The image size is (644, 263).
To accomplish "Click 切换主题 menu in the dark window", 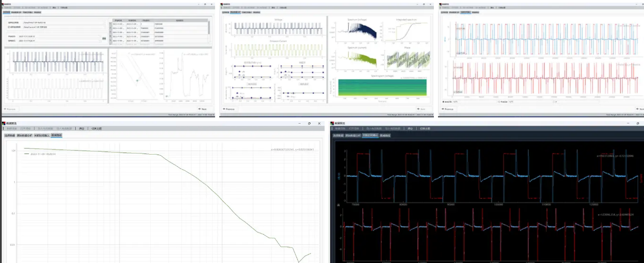I will click(x=425, y=129).
